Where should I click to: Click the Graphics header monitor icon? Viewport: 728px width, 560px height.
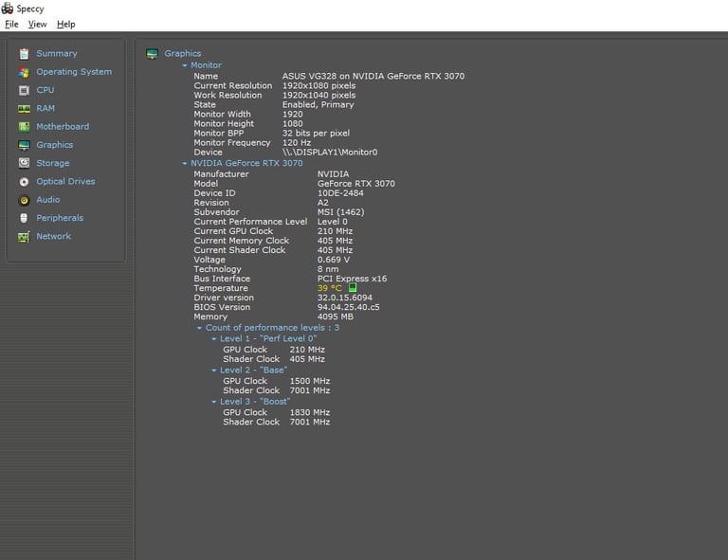point(152,54)
